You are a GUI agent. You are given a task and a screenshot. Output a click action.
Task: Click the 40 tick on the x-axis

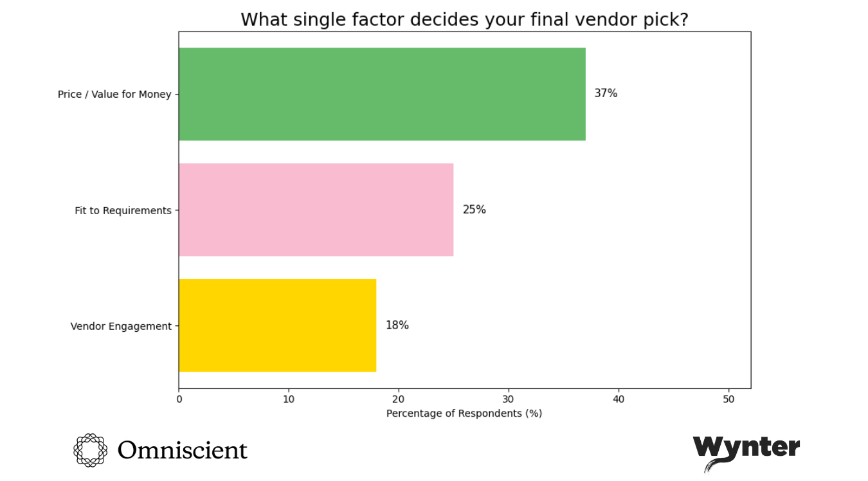coord(619,399)
